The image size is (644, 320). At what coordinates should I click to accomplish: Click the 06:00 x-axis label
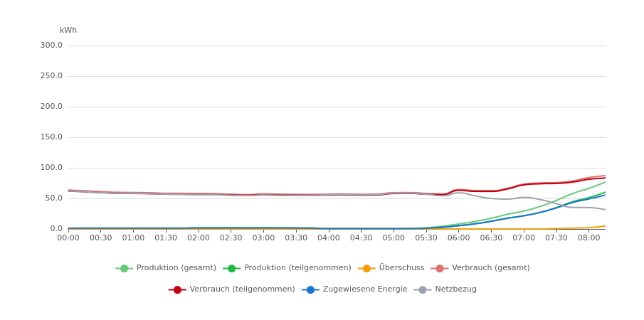tap(459, 238)
